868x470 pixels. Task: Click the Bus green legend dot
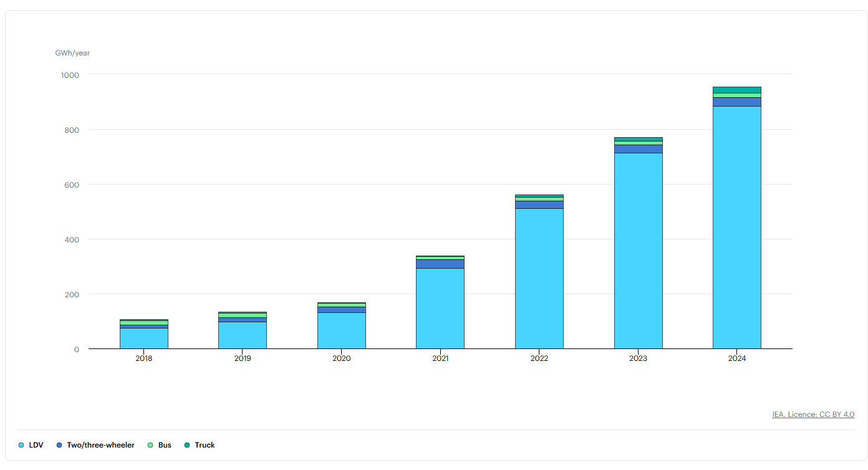coord(150,445)
